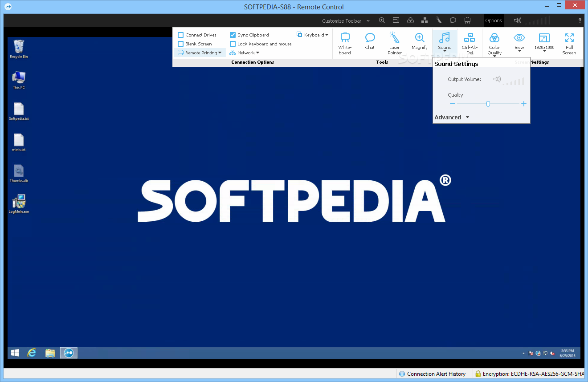Select the Magnify tool in ribbon
Viewport: 588px width, 382px height.
pos(420,41)
